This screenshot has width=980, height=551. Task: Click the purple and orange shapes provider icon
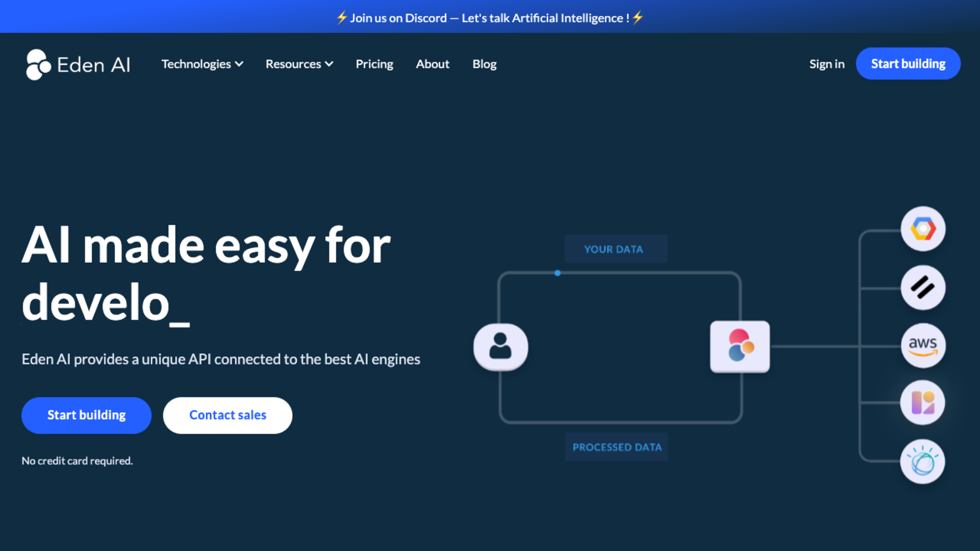pos(923,403)
